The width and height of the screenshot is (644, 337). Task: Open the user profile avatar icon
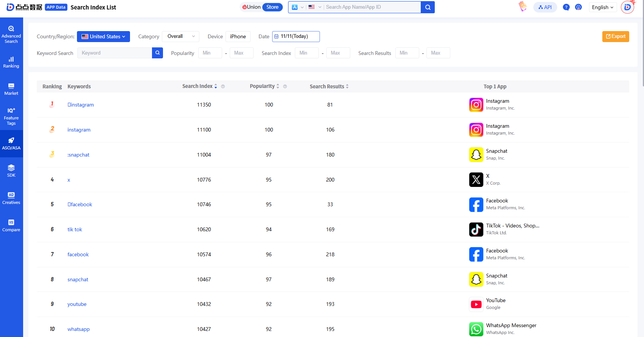627,7
